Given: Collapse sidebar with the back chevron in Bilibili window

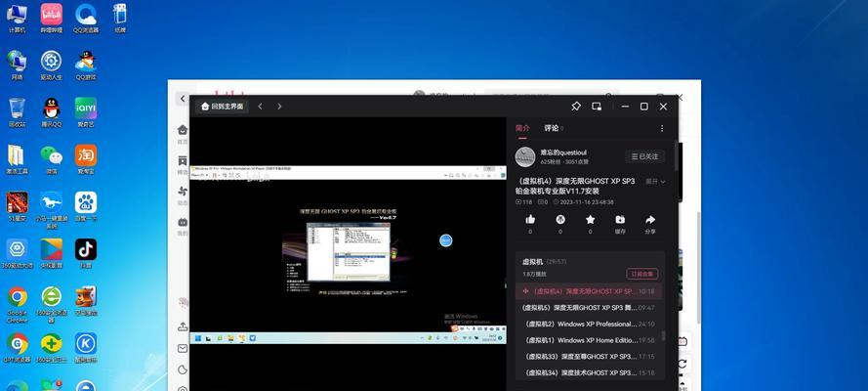Looking at the screenshot, I should coord(183,99).
